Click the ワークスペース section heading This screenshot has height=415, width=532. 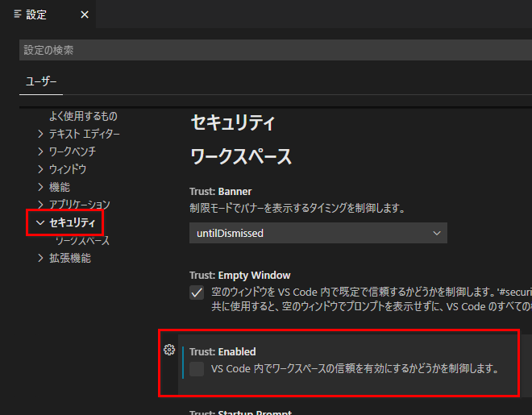coord(241,156)
